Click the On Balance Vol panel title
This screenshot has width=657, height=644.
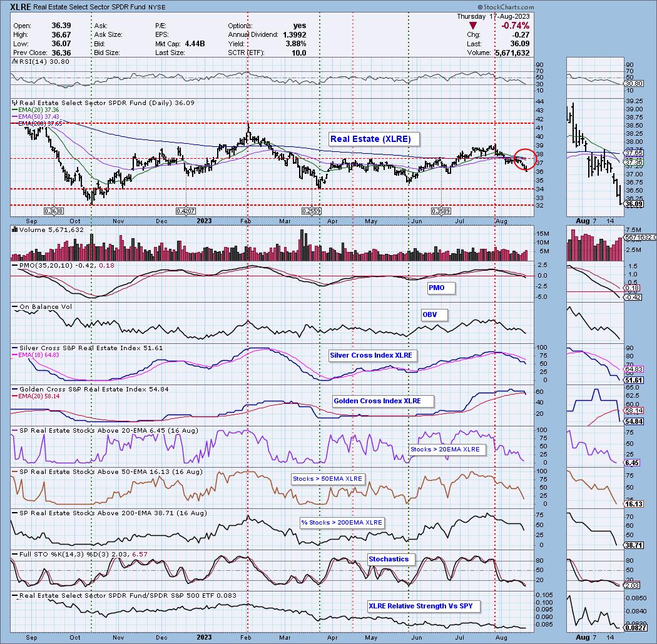pyautogui.click(x=41, y=307)
